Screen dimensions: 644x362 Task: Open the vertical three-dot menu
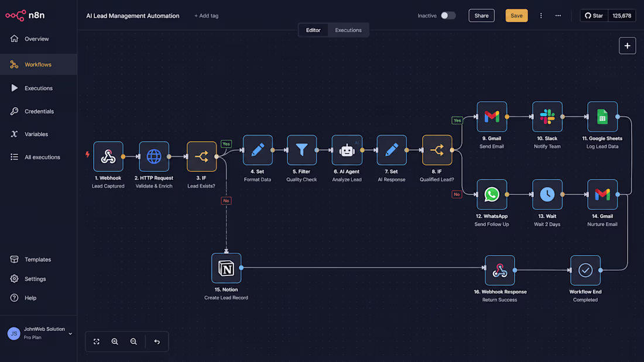point(541,16)
